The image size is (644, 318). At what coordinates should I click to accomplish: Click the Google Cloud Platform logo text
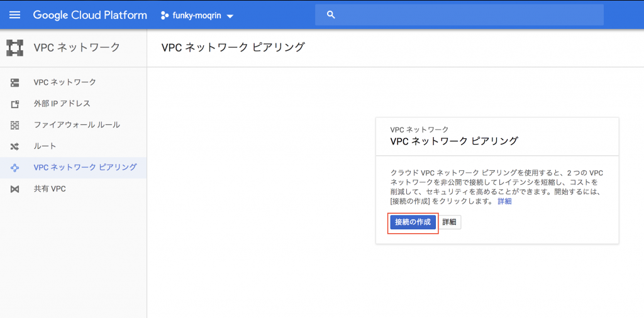pos(90,16)
